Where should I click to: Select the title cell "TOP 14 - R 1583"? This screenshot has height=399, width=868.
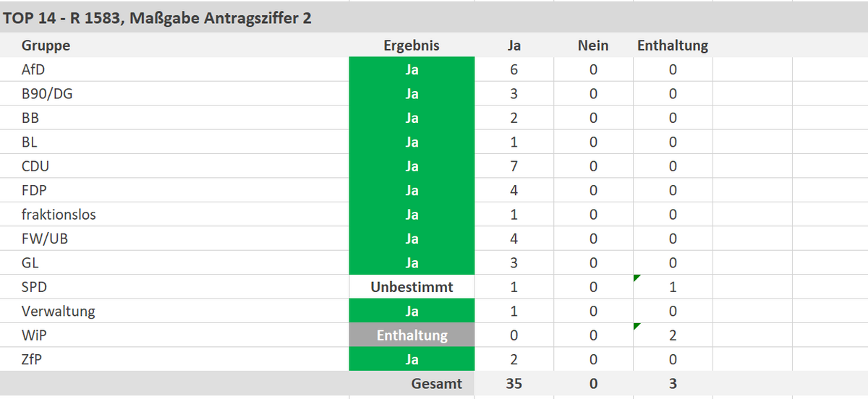158,18
